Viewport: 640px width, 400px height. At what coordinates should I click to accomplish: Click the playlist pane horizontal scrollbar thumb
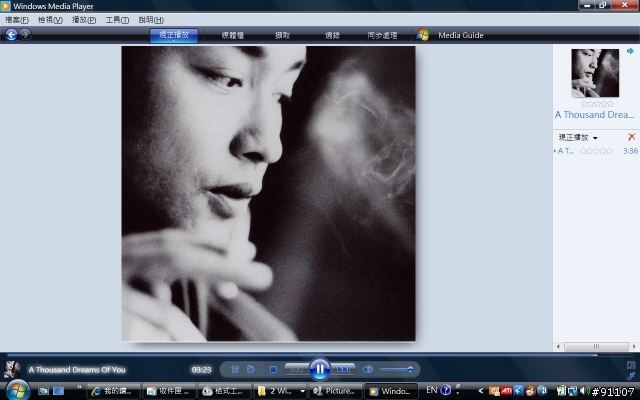click(596, 347)
